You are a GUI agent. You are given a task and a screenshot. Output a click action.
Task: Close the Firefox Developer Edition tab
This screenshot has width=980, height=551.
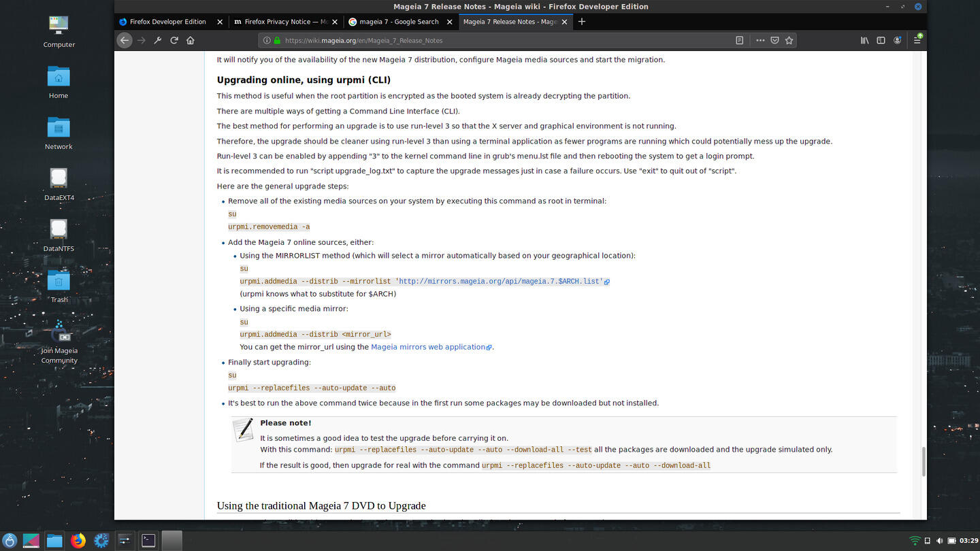(219, 22)
